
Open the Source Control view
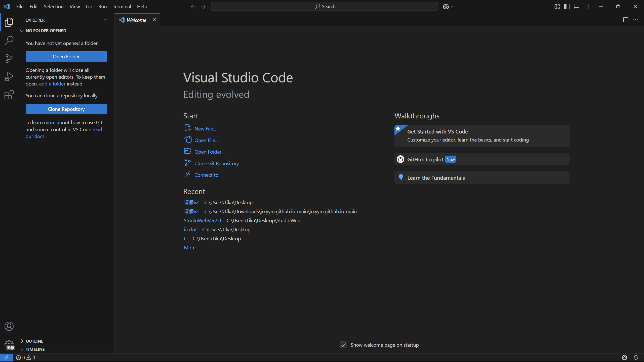[9, 59]
